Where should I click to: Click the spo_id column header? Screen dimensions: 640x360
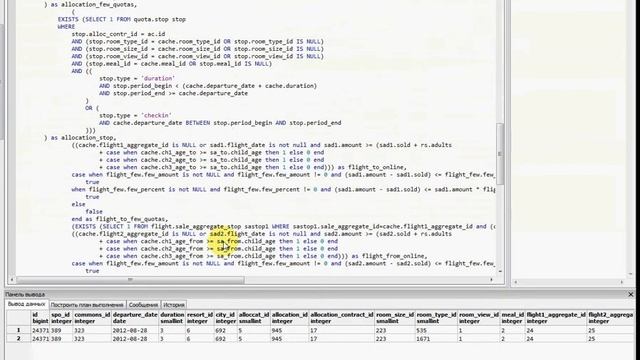(61, 318)
